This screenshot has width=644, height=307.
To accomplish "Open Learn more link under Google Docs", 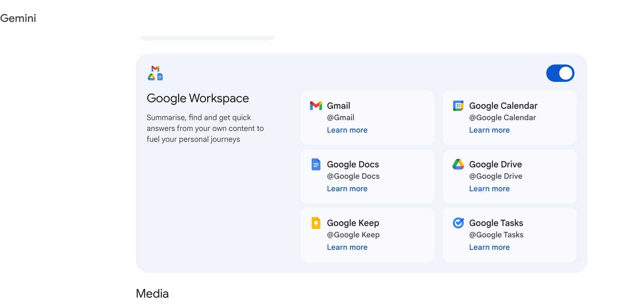I will pyautogui.click(x=347, y=189).
